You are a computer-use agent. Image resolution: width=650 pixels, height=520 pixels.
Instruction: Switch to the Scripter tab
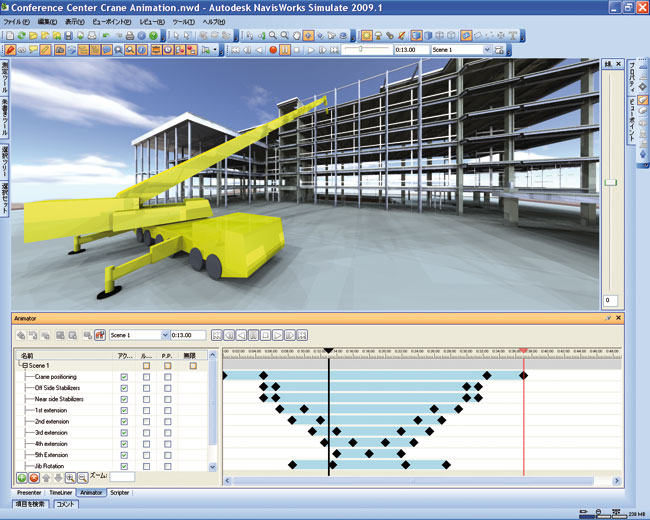pyautogui.click(x=120, y=493)
